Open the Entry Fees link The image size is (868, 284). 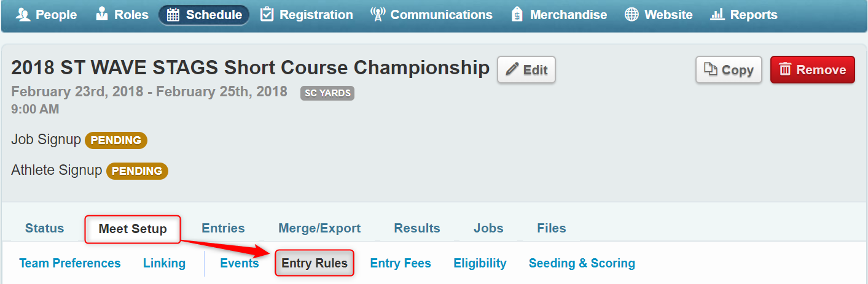401,263
